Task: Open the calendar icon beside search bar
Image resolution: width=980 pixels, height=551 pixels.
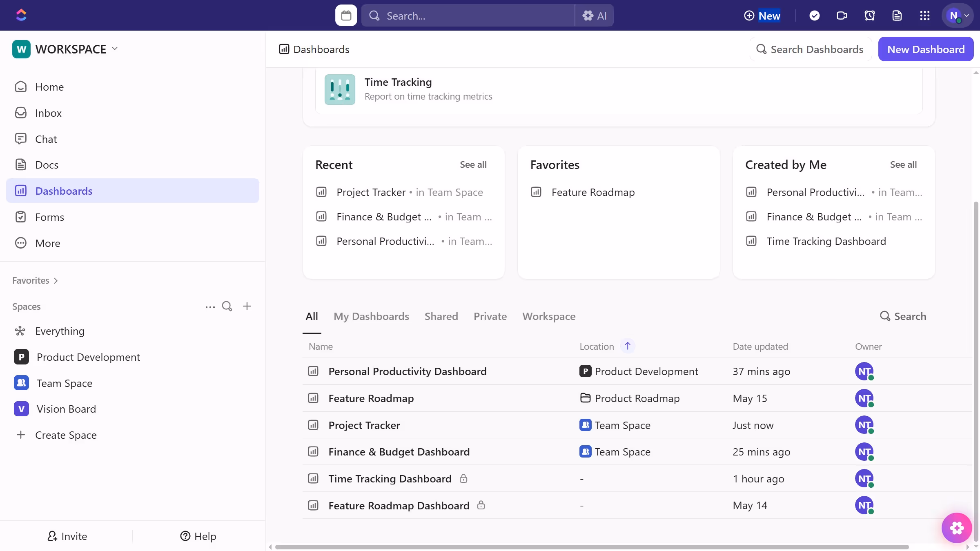Action: pos(346,16)
